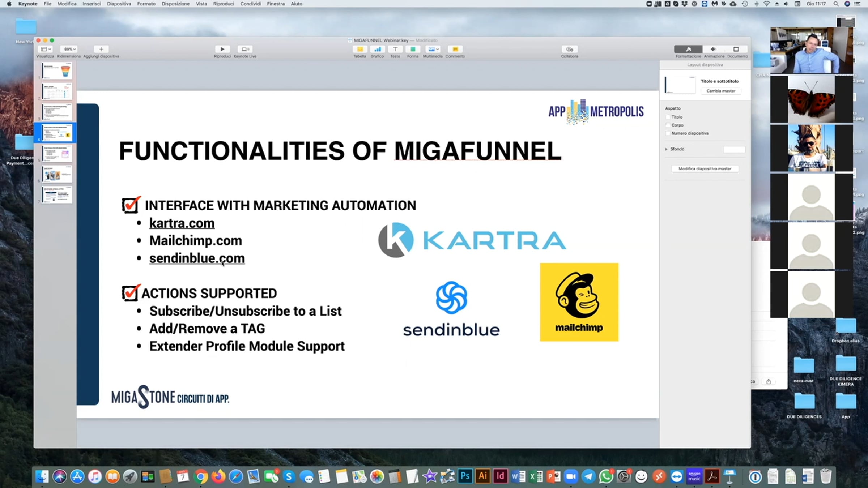Launch Siri from the Dock
The width and height of the screenshot is (868, 488).
pyautogui.click(x=60, y=476)
